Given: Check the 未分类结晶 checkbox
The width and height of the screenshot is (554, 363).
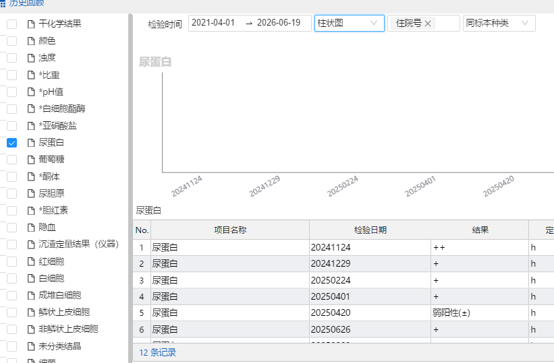Looking at the screenshot, I should click(x=12, y=346).
